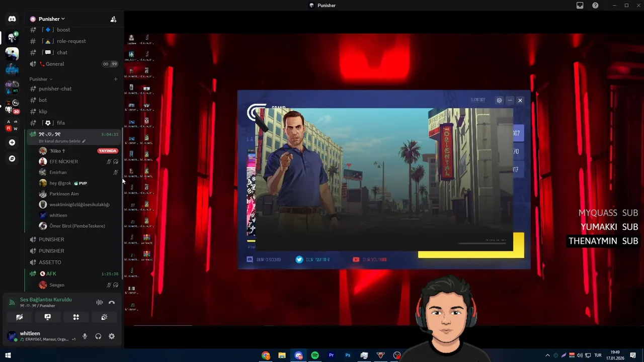The image size is (644, 362).
Task: Click OUR DISCORD link in the launcher
Action: coord(264,259)
